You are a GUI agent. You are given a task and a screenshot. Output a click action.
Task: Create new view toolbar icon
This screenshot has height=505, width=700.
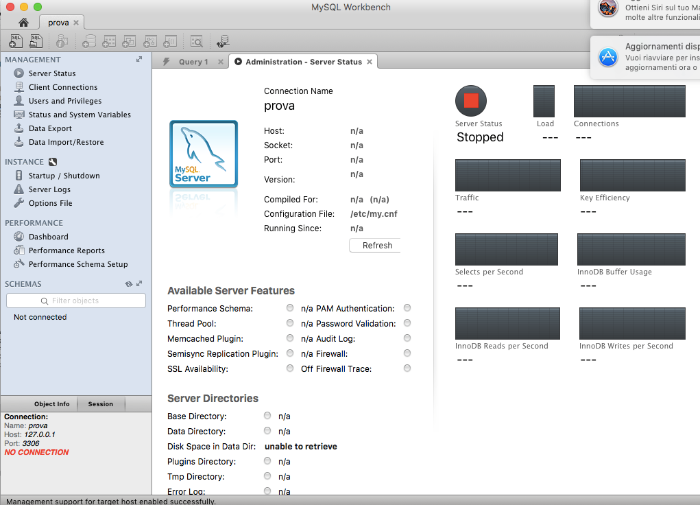coord(129,42)
